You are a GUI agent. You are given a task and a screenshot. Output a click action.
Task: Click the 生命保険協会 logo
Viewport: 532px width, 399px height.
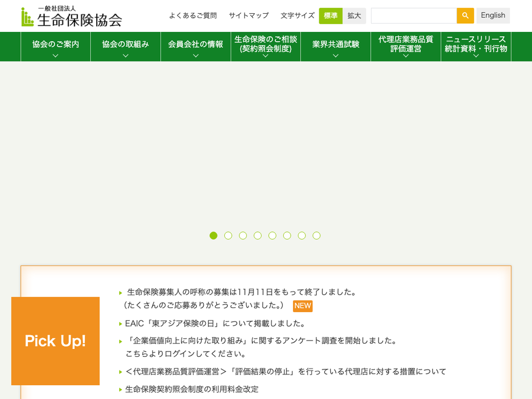tap(72, 17)
